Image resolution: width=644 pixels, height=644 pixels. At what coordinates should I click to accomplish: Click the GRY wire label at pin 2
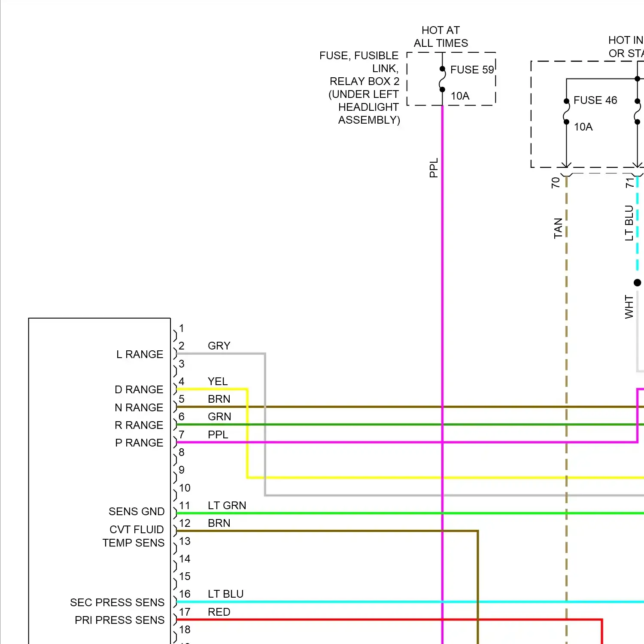pos(219,346)
